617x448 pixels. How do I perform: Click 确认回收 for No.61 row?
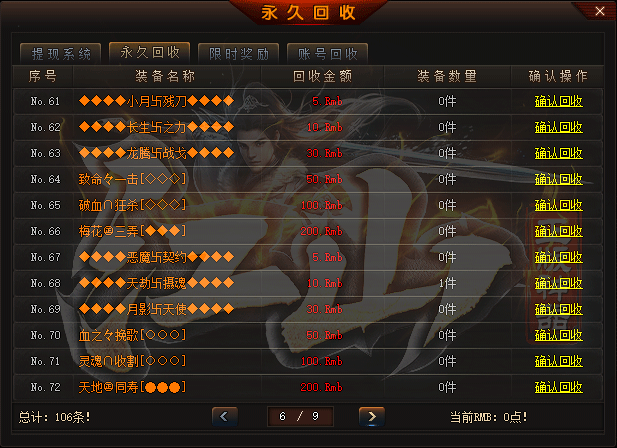pos(558,101)
